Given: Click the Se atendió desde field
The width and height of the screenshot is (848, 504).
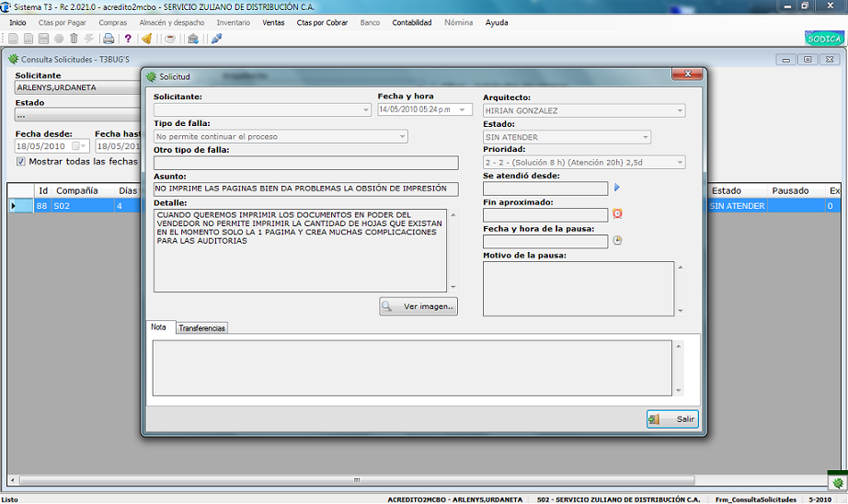Looking at the screenshot, I should point(545,189).
